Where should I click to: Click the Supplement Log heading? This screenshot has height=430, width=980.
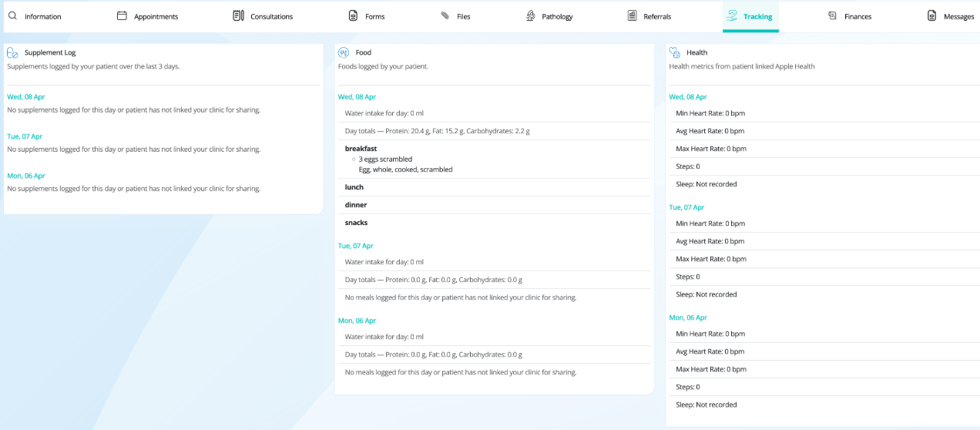pos(50,52)
